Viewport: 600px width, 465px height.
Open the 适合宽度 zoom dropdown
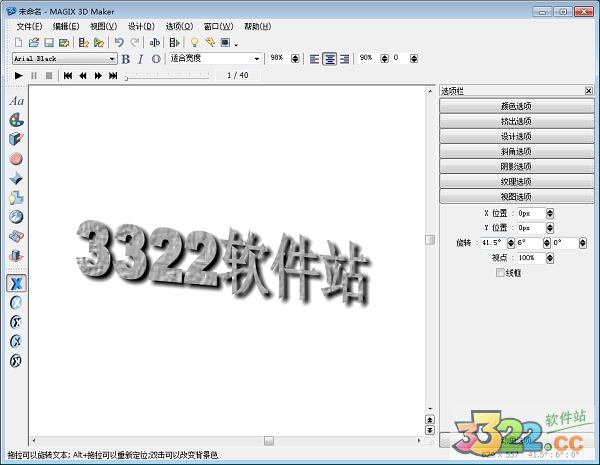pos(257,59)
